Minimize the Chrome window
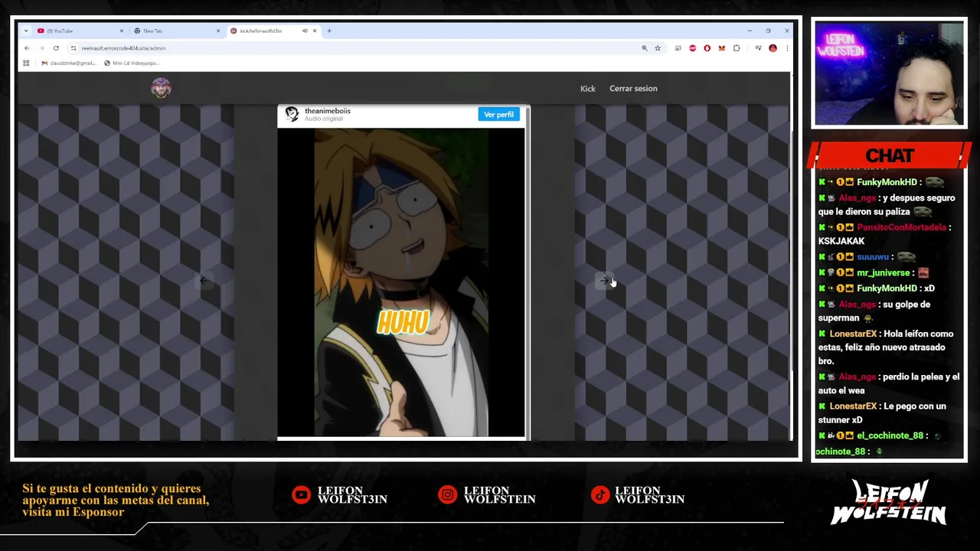 [749, 31]
